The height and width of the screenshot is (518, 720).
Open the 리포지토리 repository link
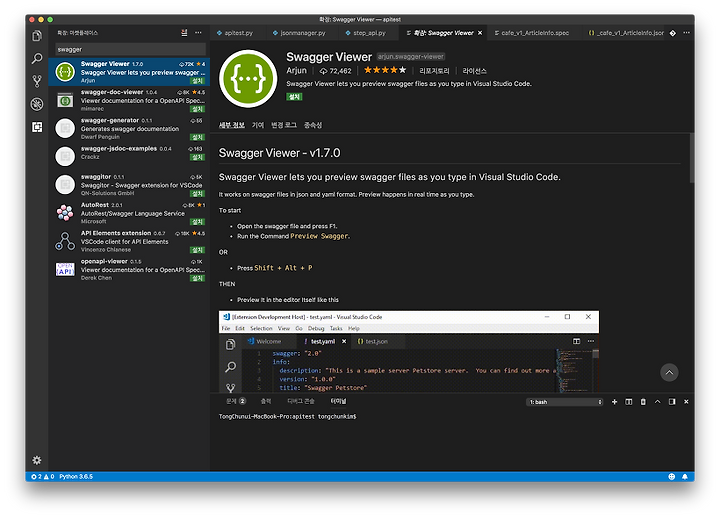click(434, 71)
